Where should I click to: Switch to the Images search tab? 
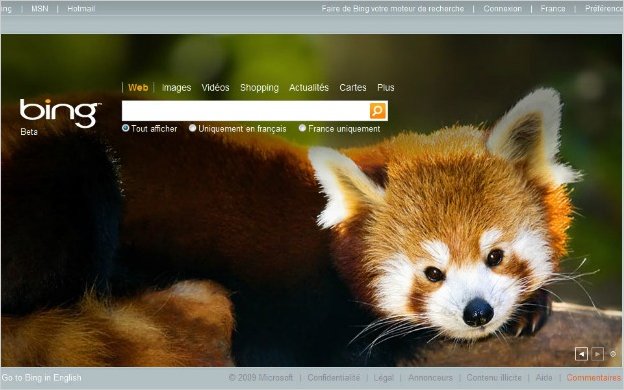176,88
